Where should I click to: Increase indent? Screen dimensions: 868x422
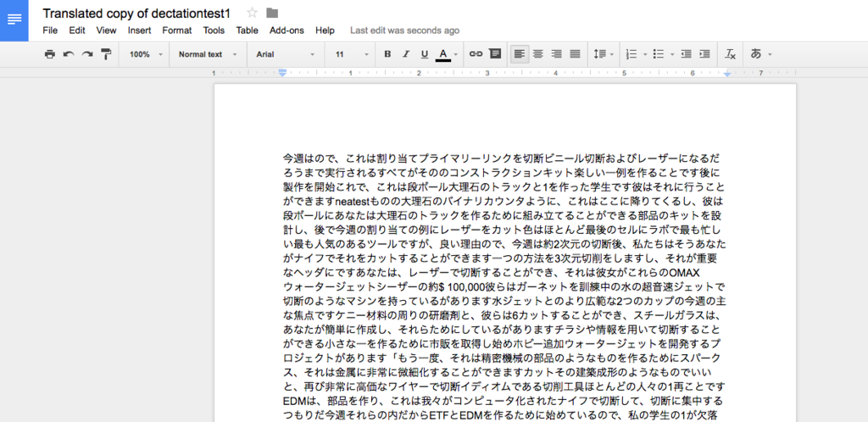(x=704, y=54)
